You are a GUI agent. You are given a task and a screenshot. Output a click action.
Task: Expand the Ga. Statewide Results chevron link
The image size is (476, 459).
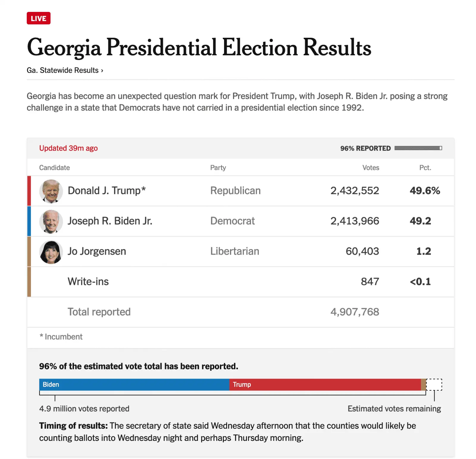point(102,70)
